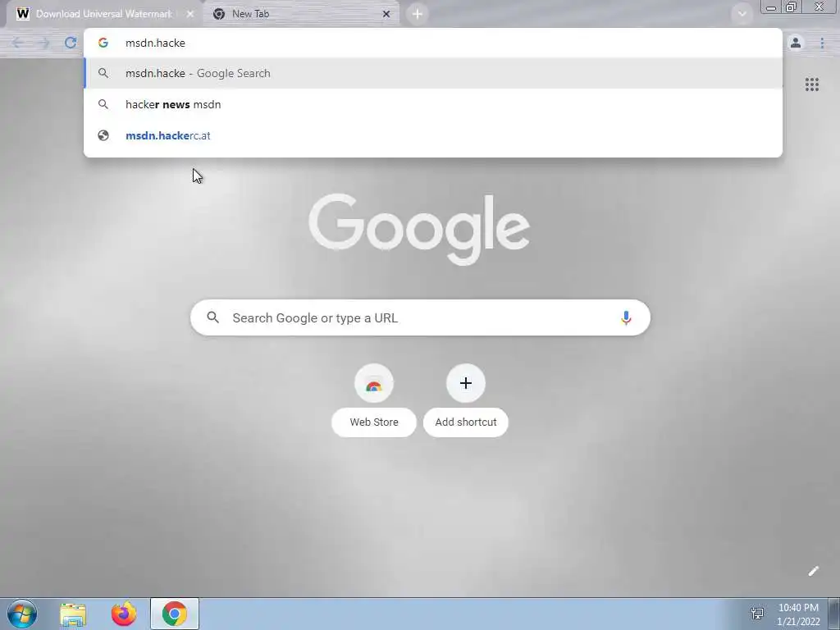Screen dimensions: 840x630
Task: Click the Web Store label
Action: 374,422
